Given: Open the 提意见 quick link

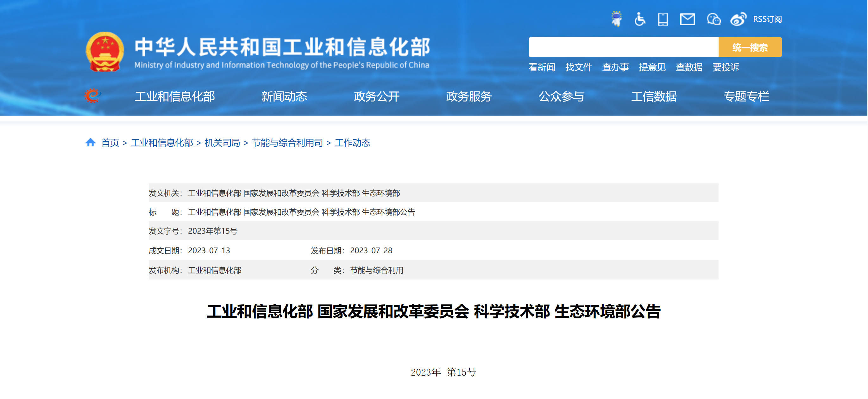Looking at the screenshot, I should click(652, 67).
